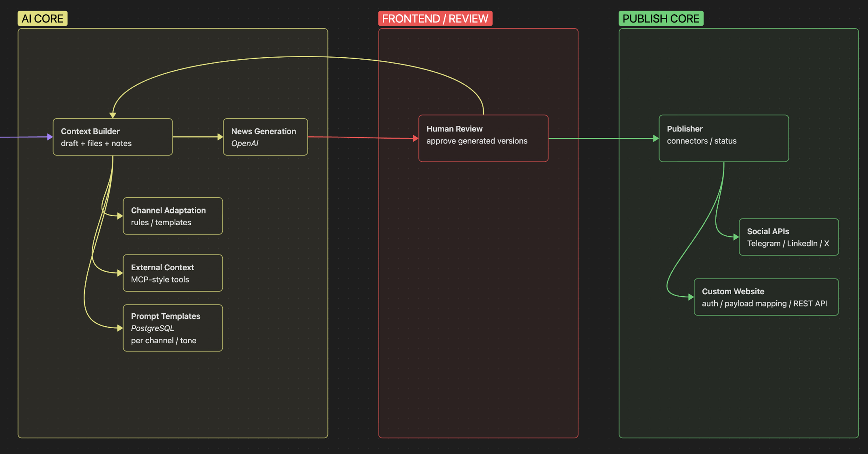Select the External Context node

173,273
